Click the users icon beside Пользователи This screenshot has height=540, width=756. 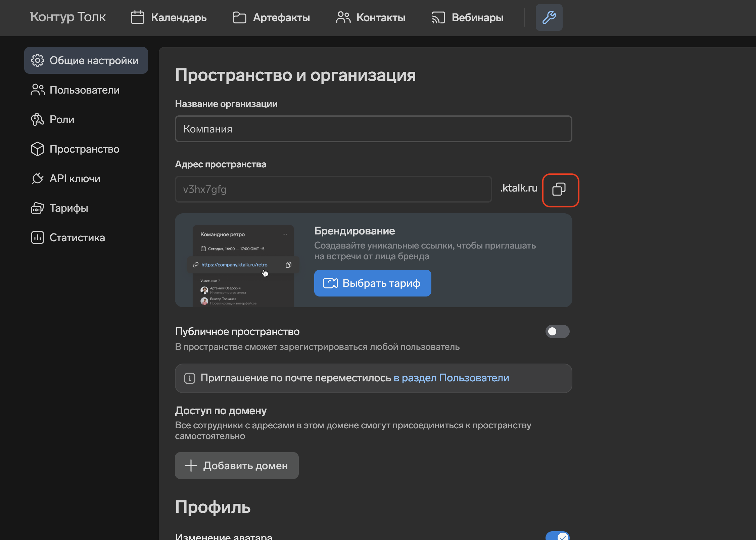tap(38, 90)
